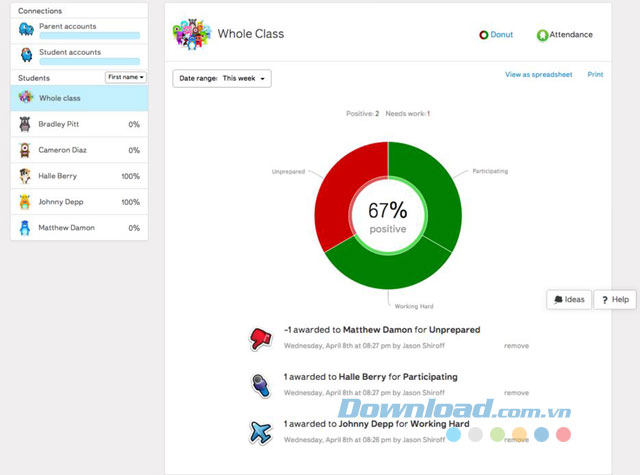This screenshot has height=475, width=640.
Task: Click the 67% positive center label
Action: (388, 217)
